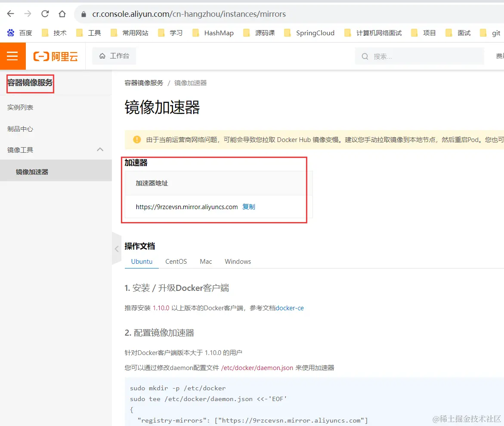Open the docker-ce documentation link
Viewport: 504px width, 426px height.
290,308
